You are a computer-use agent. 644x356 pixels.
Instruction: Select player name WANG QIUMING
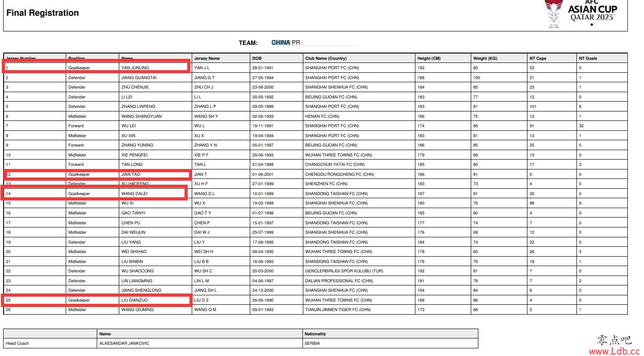pyautogui.click(x=137, y=310)
